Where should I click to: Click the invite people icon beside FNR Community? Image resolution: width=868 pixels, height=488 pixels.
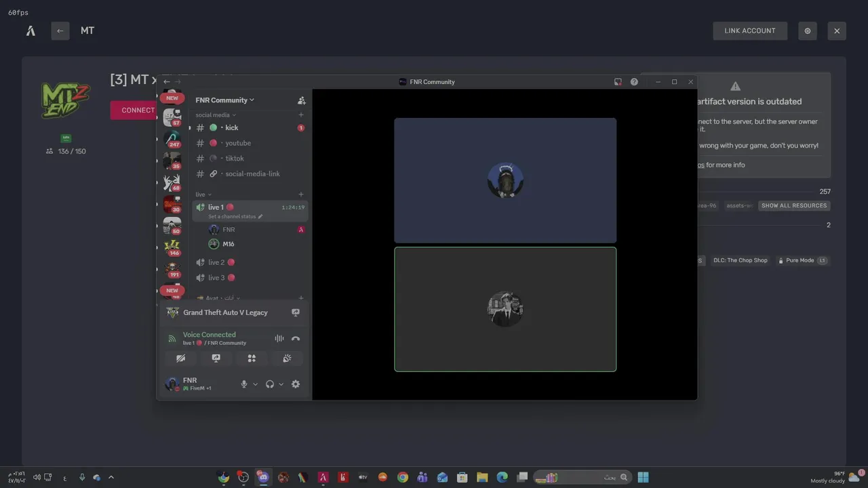tap(302, 100)
